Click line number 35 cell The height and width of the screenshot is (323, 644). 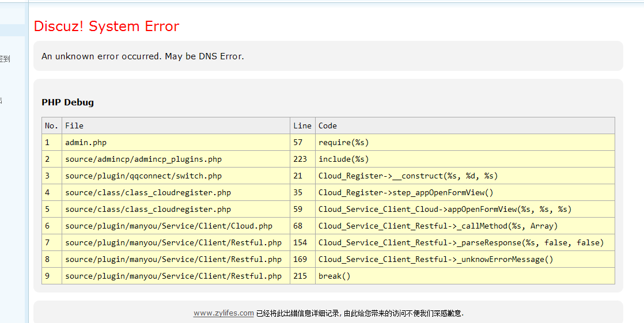point(302,192)
